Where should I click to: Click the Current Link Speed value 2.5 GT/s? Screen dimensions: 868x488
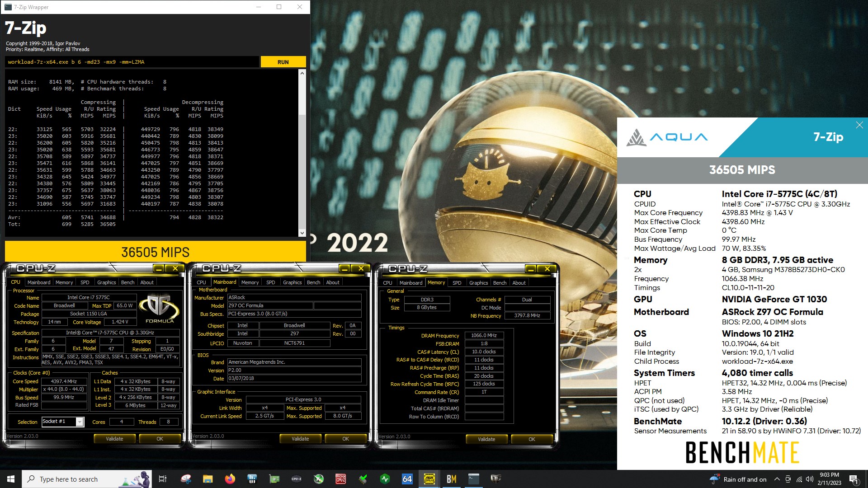[264, 416]
